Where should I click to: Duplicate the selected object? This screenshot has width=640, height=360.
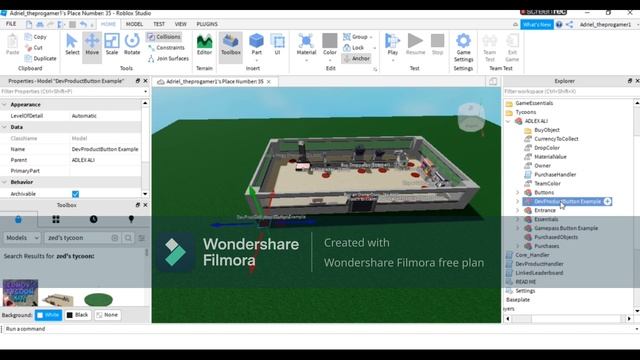tap(40, 58)
